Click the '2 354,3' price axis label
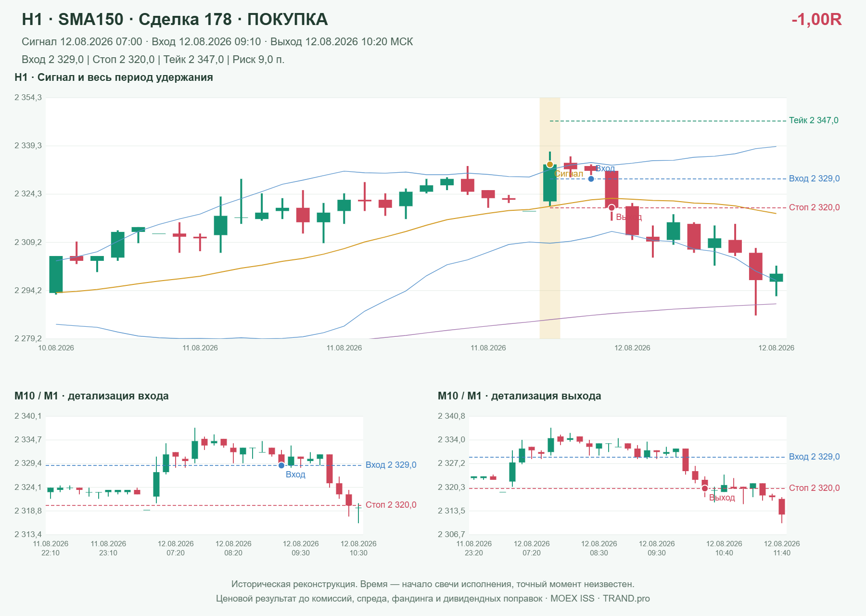Screen dimensions: 866x616 (28, 98)
